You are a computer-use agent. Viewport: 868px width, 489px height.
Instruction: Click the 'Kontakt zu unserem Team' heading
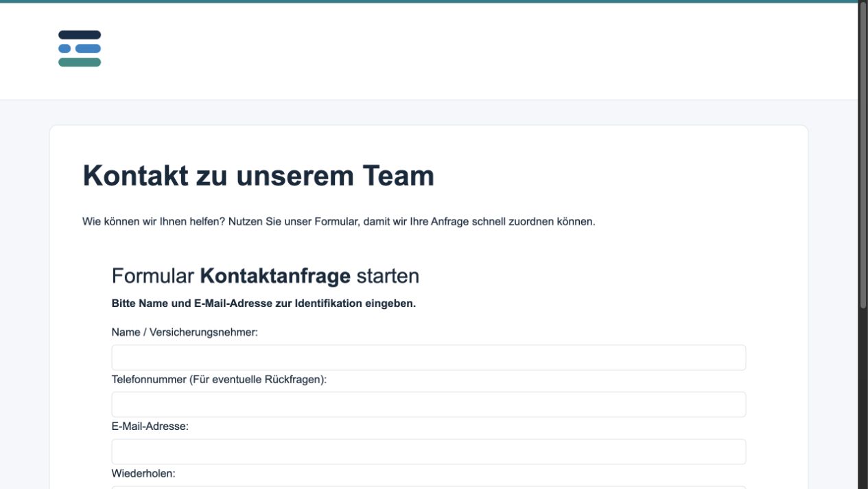pos(259,176)
